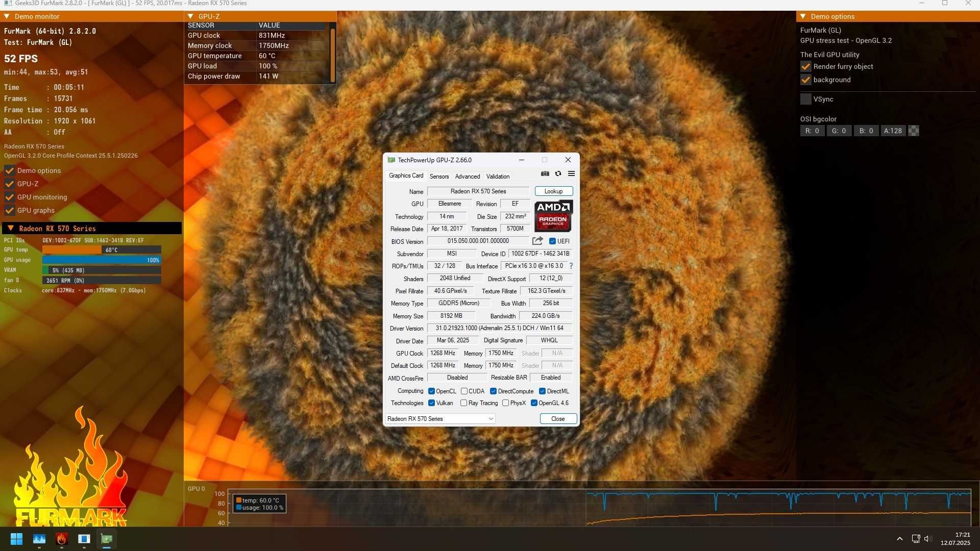Enable the VSync checkbox
The height and width of the screenshot is (551, 980).
[805, 99]
